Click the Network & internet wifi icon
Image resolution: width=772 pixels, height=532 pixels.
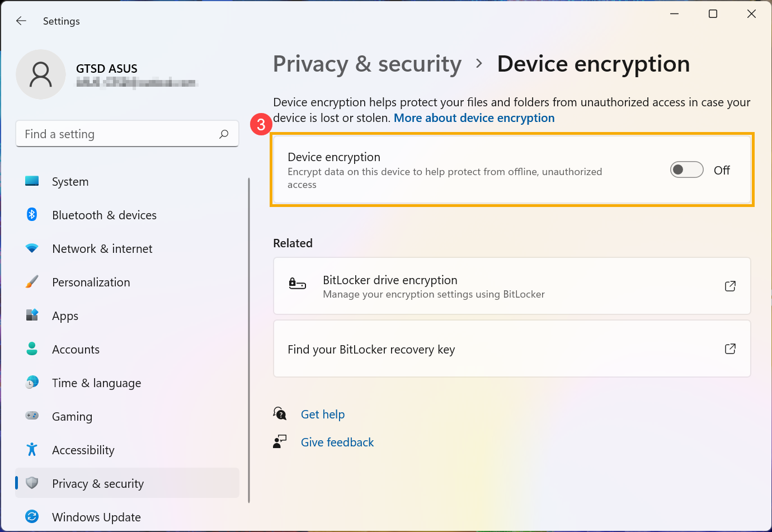32,248
